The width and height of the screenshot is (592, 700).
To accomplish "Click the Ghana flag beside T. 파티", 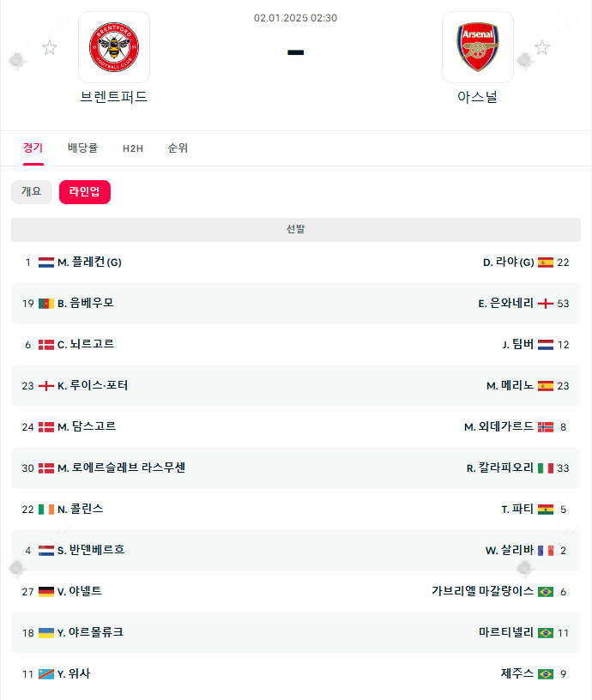I will [546, 510].
